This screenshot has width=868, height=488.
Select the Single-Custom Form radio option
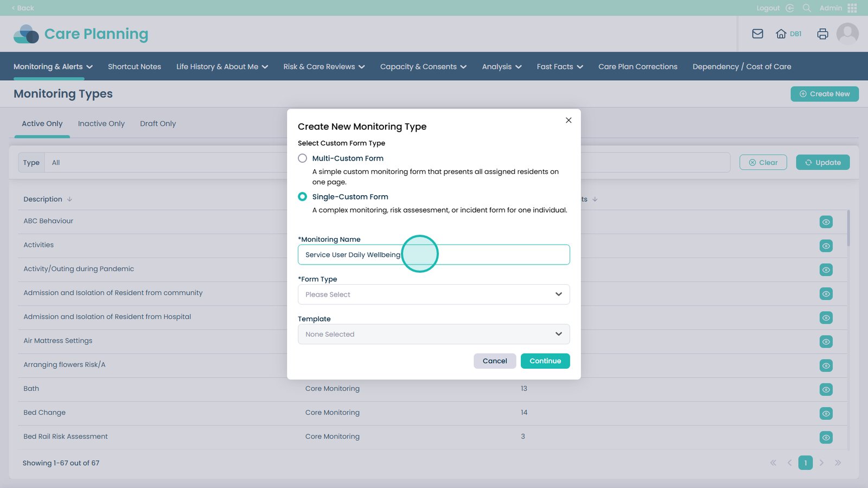303,197
